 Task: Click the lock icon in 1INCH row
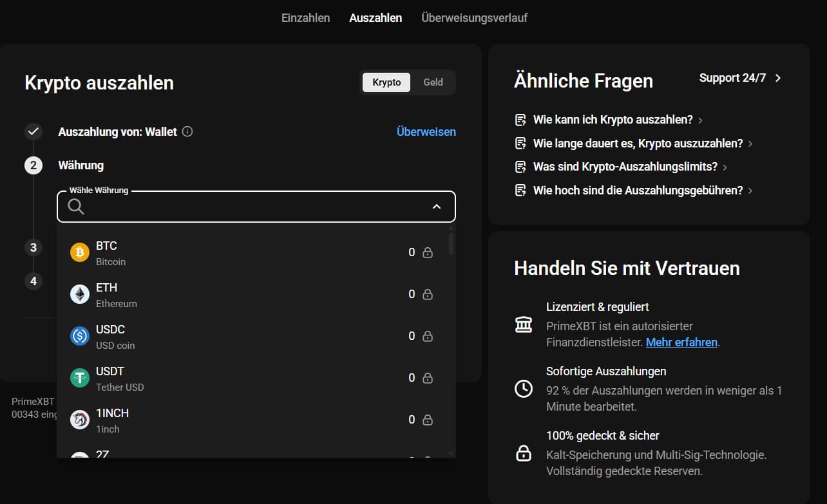[428, 420]
